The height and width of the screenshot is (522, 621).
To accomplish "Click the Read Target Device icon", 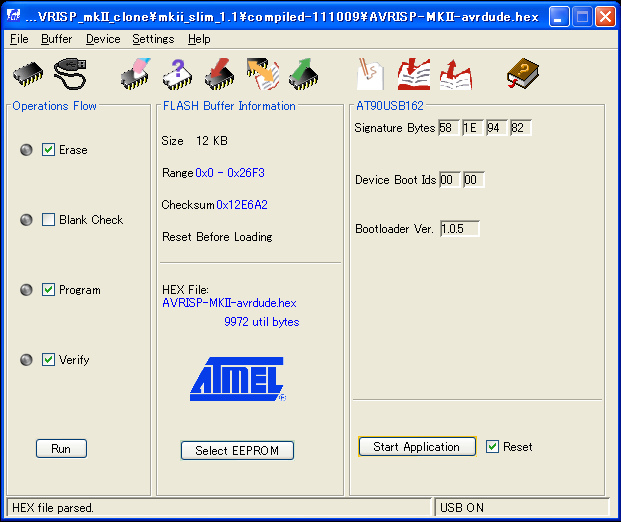I will pos(304,74).
